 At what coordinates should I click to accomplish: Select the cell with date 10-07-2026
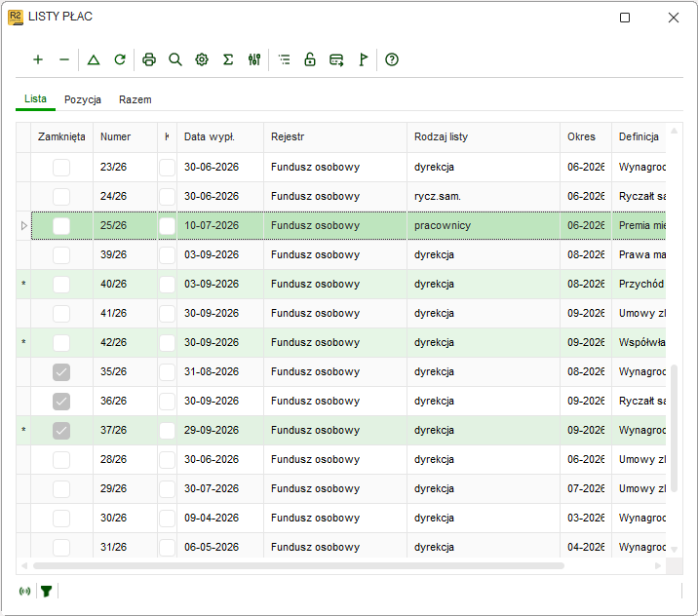(220, 226)
